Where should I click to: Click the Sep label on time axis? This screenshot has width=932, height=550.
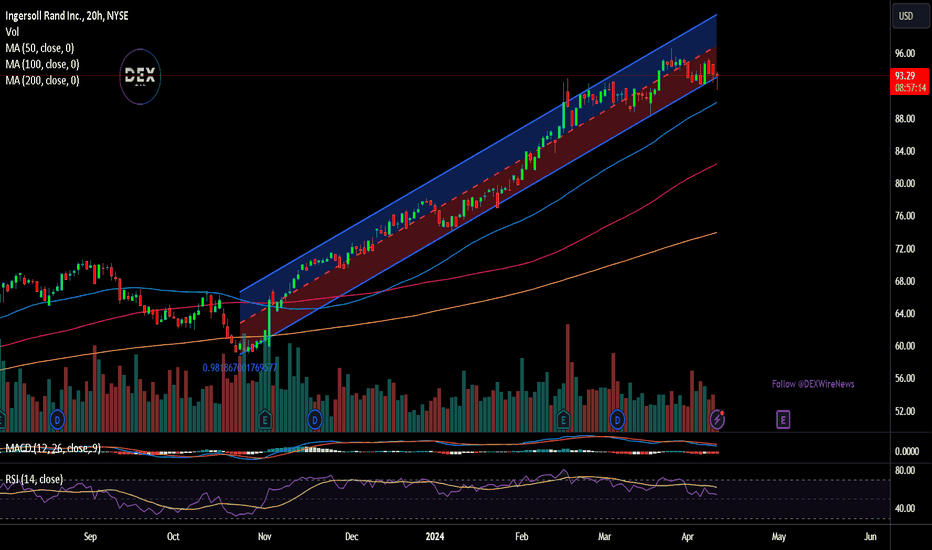(90, 536)
